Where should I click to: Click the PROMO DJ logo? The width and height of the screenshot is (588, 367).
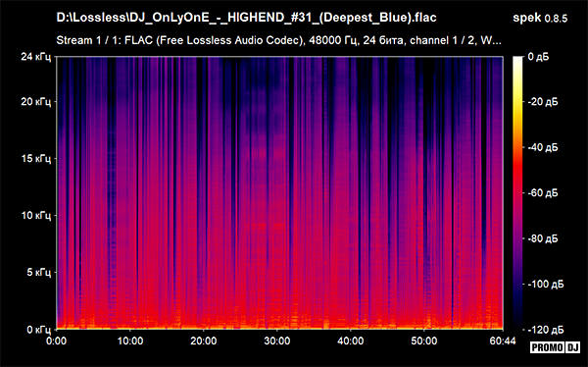555,347
